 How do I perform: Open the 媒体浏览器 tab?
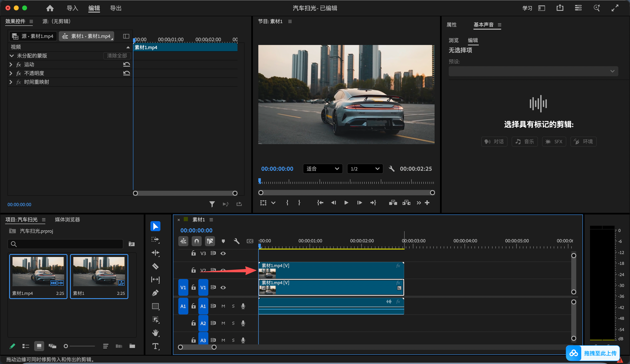tap(67, 220)
